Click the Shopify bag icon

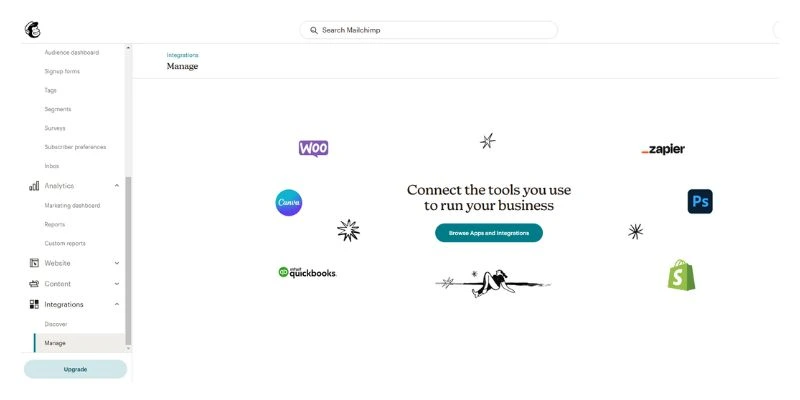point(682,275)
